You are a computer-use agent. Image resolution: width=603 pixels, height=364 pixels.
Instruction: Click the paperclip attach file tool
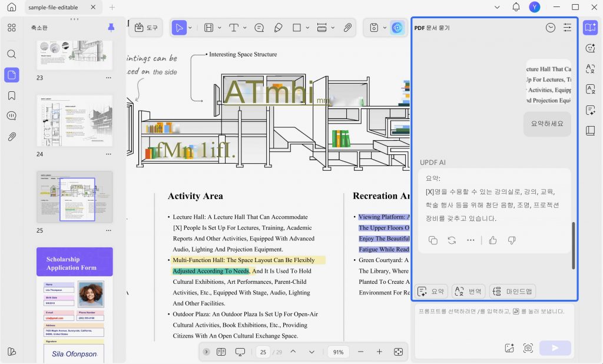point(347,28)
